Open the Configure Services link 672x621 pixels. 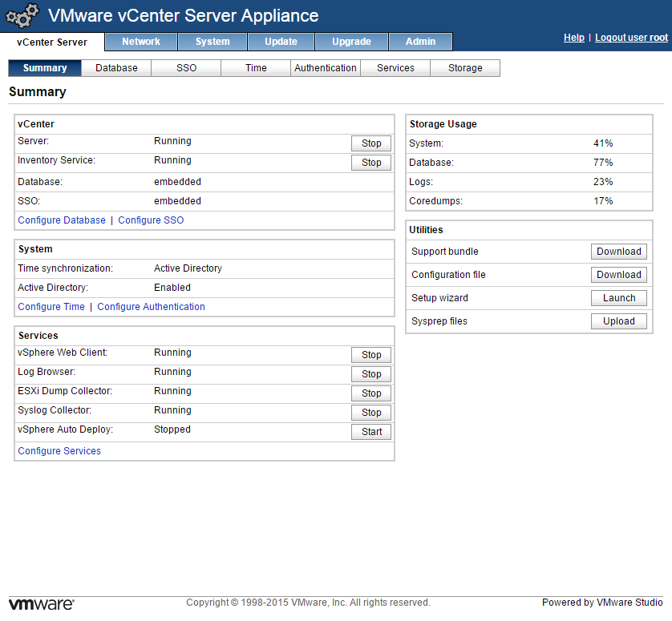[59, 451]
